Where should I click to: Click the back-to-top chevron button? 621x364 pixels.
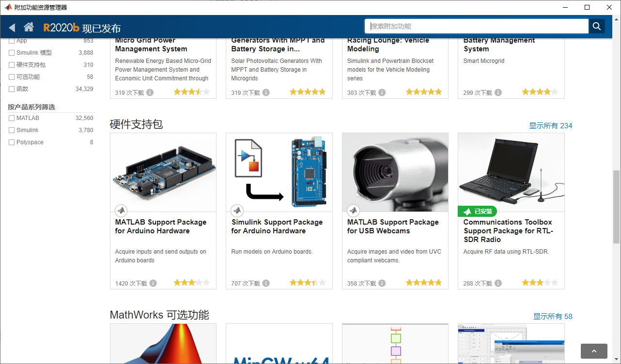tap(594, 351)
